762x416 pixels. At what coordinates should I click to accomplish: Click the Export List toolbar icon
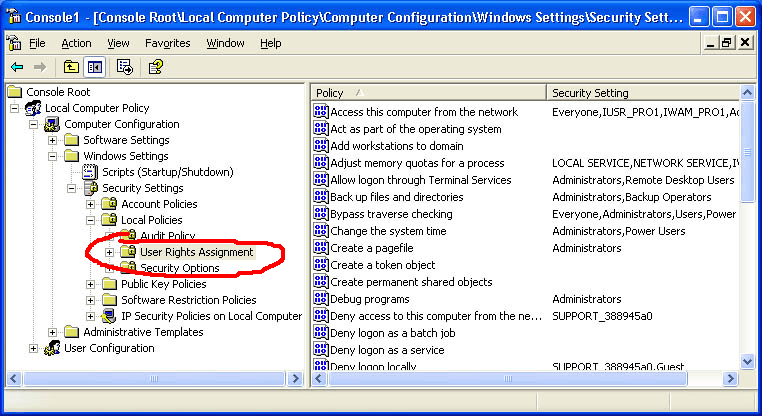(x=125, y=67)
